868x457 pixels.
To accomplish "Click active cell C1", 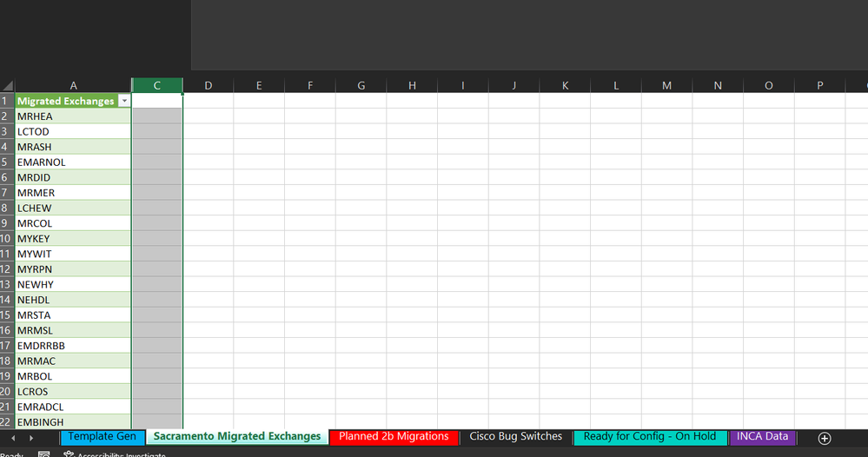I will [157, 101].
